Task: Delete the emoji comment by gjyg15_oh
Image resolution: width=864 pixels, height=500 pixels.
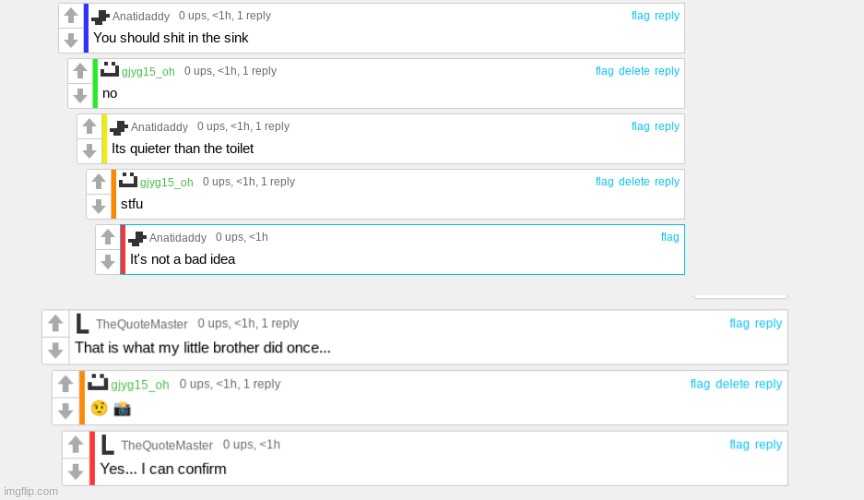Action: coord(732,384)
